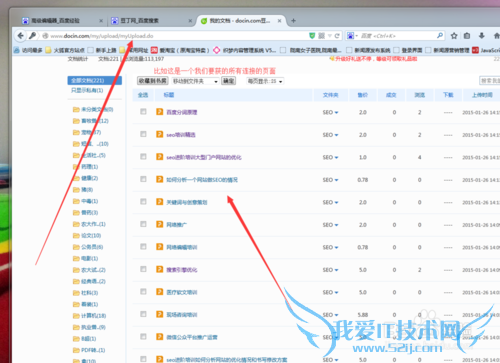The image size is (500, 363).
Task: Tick the checkbox for seo培训精选
Action: [143, 134]
